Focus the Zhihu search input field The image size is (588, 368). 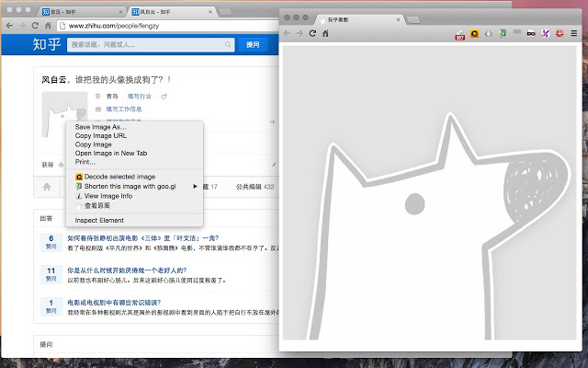(151, 45)
